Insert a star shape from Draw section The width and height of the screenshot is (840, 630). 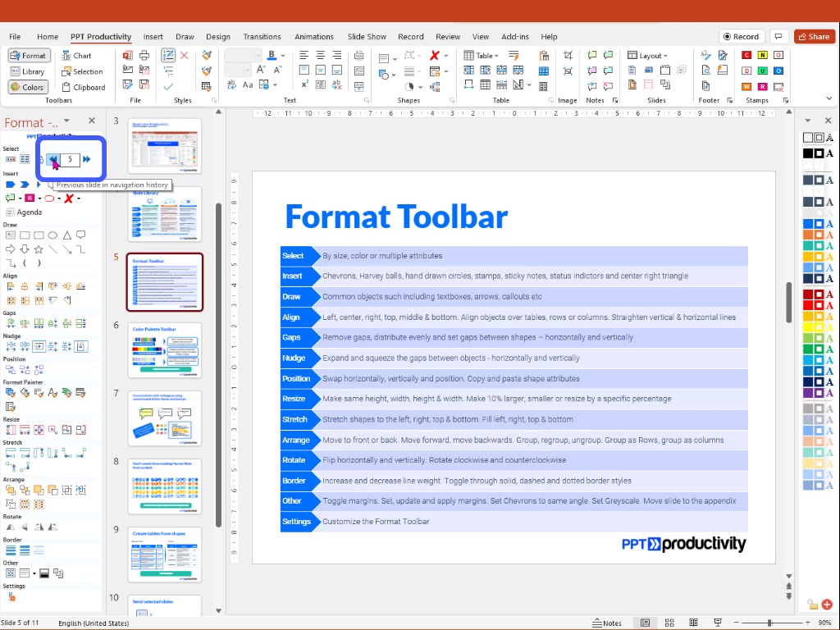(39, 249)
